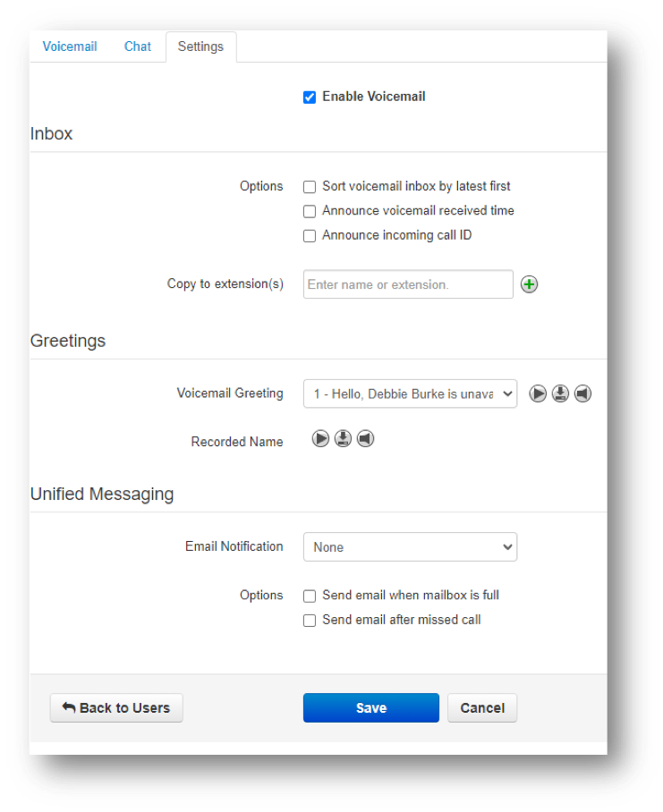Check Announce voicemail received time

tap(310, 212)
